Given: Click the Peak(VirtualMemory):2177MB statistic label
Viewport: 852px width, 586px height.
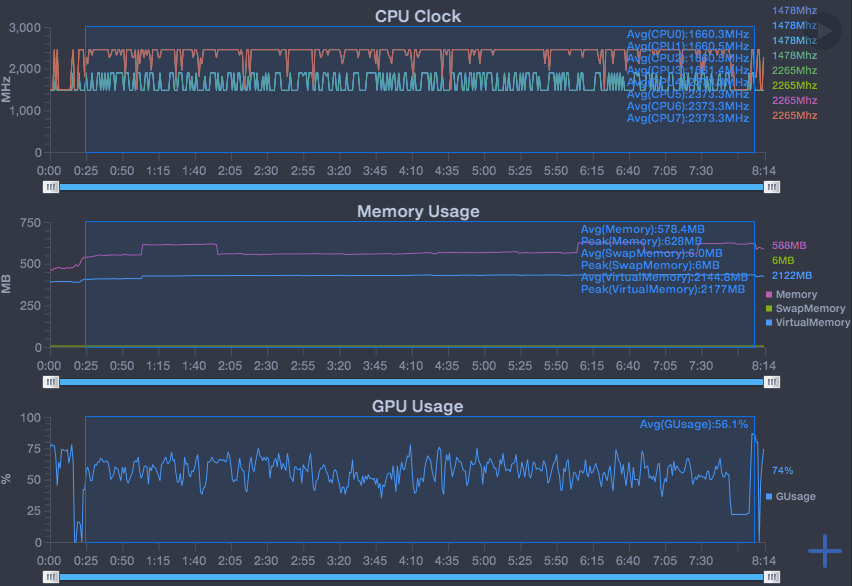Looking at the screenshot, I should click(663, 289).
